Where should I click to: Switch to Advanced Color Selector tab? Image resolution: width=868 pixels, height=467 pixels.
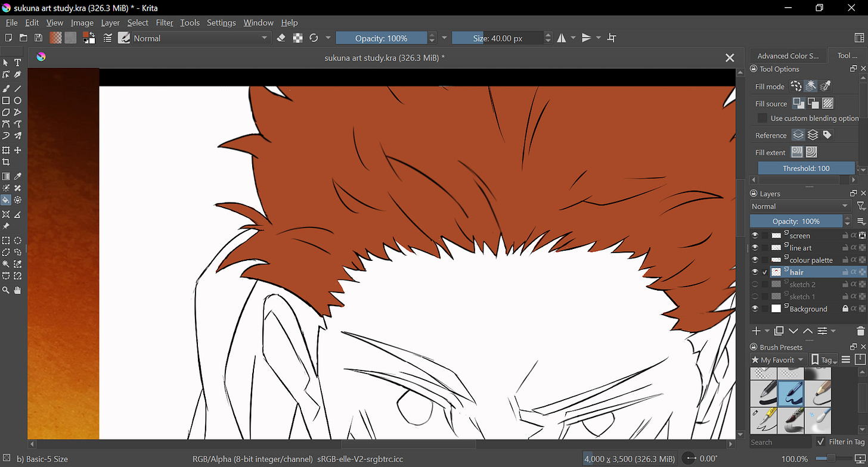(788, 55)
